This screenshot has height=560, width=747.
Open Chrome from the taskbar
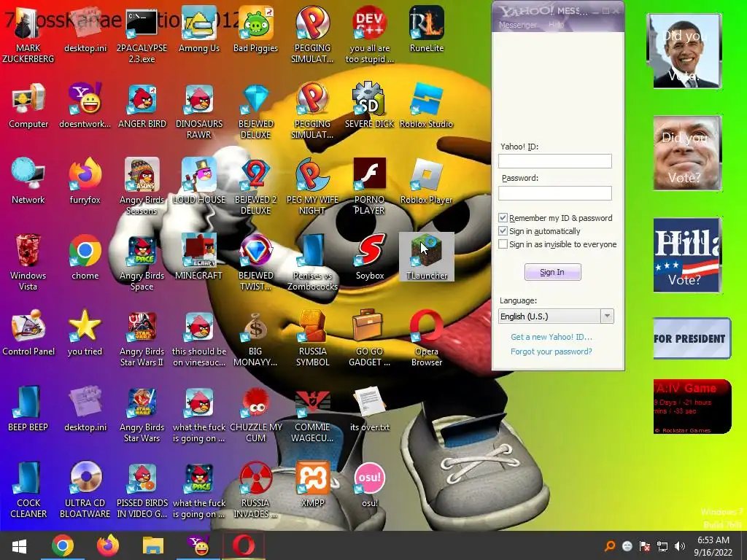click(63, 545)
